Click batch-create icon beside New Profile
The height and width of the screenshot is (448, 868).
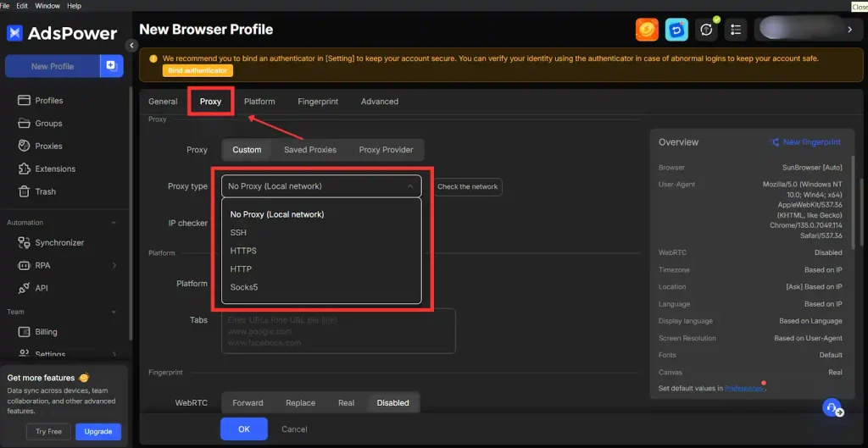point(111,66)
